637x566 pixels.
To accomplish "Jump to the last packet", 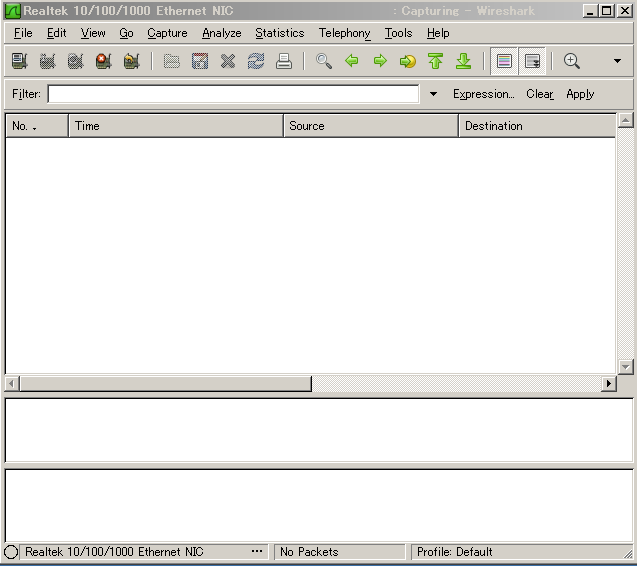I will [464, 61].
